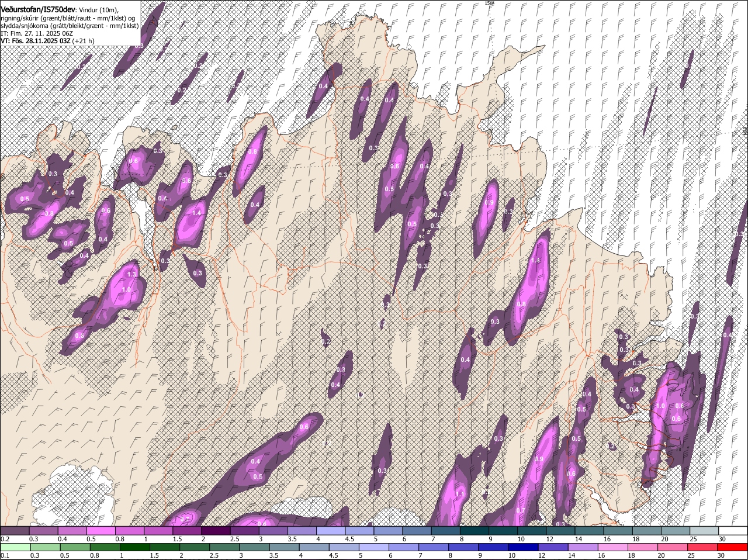Click the 'IT: Fim. 27. 11. 2025 06Z' line

(37, 33)
